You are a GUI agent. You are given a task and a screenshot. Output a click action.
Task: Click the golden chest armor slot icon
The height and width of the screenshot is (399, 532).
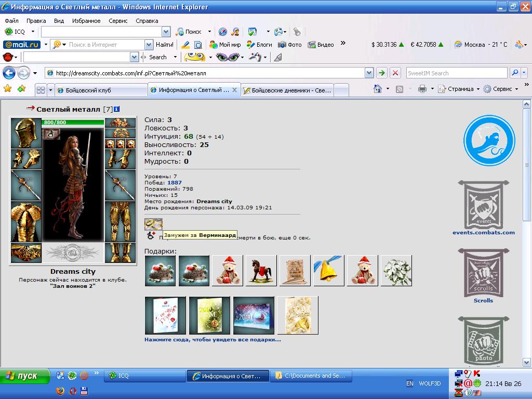[x=26, y=221]
